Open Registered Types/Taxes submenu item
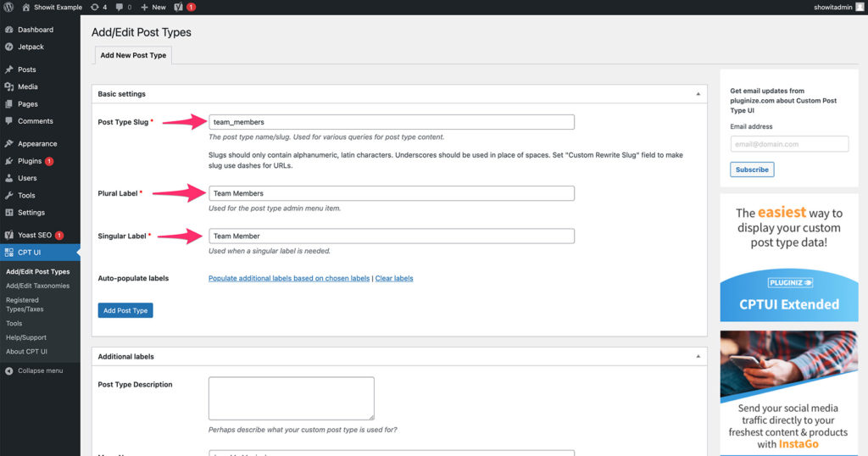 coord(23,304)
